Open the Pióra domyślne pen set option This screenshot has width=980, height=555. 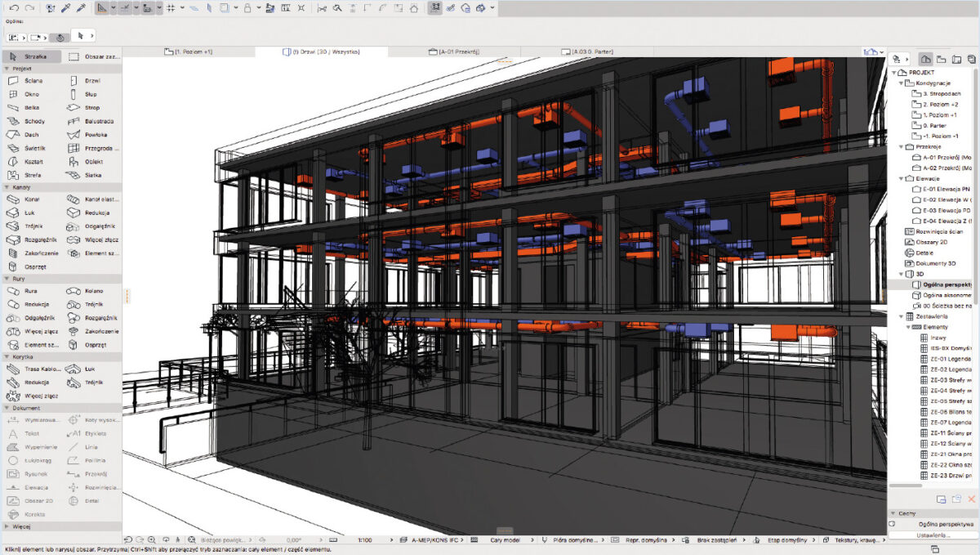575,540
